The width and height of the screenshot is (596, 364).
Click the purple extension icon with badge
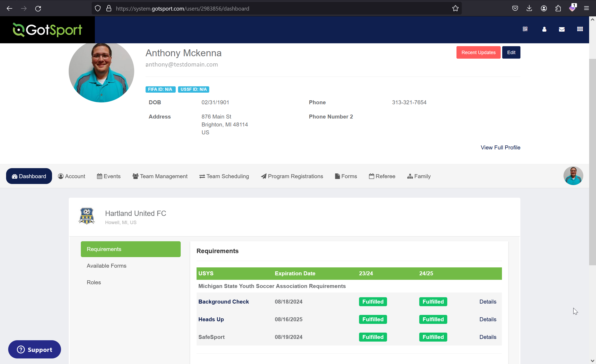click(x=572, y=8)
